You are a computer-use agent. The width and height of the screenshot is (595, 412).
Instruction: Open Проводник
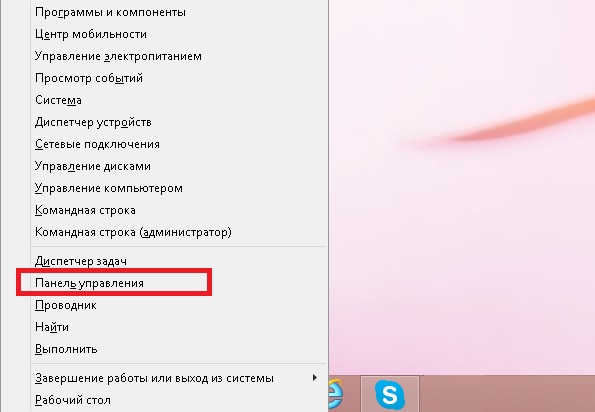[178, 305]
